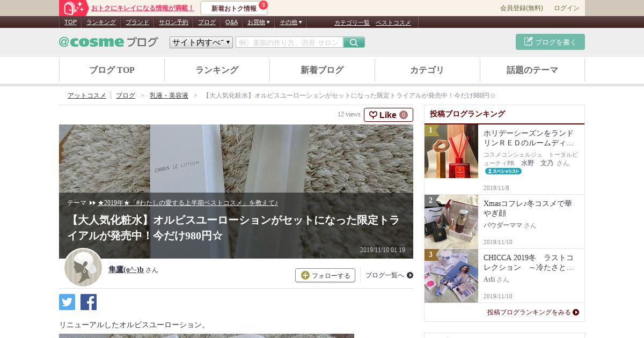Open TOP in top navigation
The height and width of the screenshot is (338, 644).
pos(70,22)
